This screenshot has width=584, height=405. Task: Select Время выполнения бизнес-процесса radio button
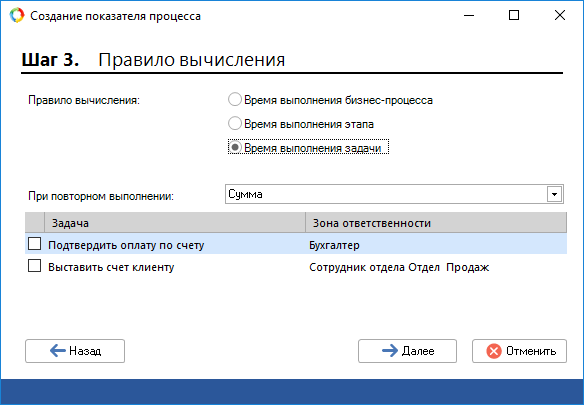(235, 100)
